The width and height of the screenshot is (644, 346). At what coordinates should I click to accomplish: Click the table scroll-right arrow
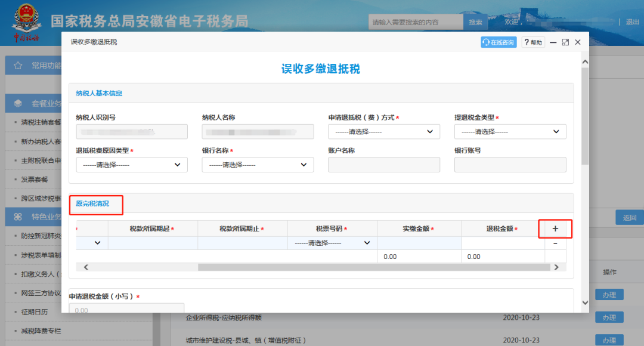tap(556, 267)
